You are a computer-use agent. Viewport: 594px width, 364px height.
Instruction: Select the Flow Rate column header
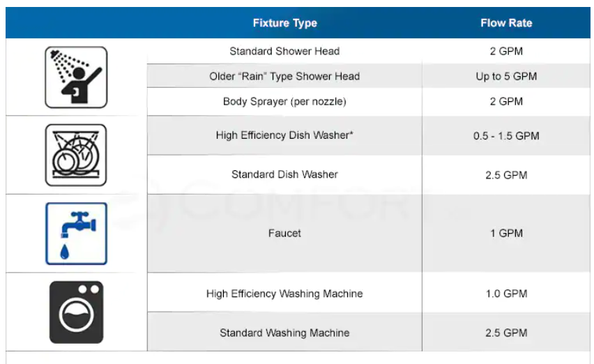pyautogui.click(x=506, y=23)
